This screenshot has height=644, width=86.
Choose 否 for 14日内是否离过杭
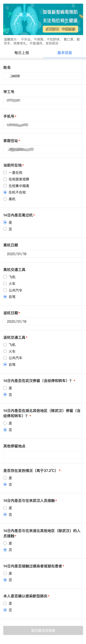5,229
